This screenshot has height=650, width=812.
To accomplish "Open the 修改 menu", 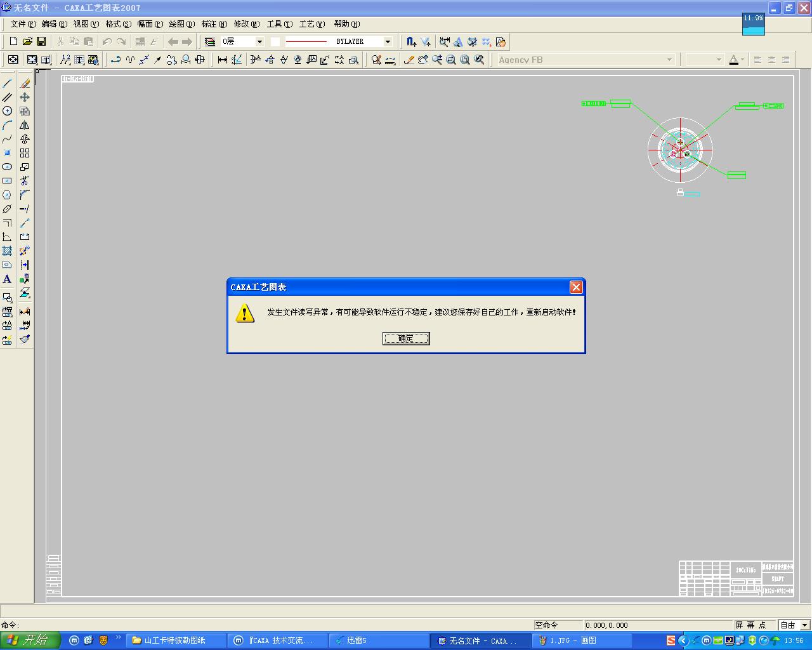I will [246, 24].
